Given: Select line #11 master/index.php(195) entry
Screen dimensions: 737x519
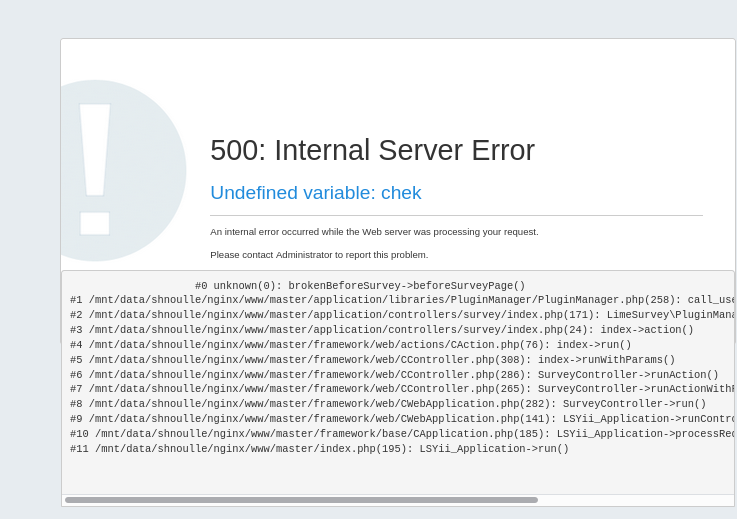Looking at the screenshot, I should pyautogui.click(x=319, y=449).
